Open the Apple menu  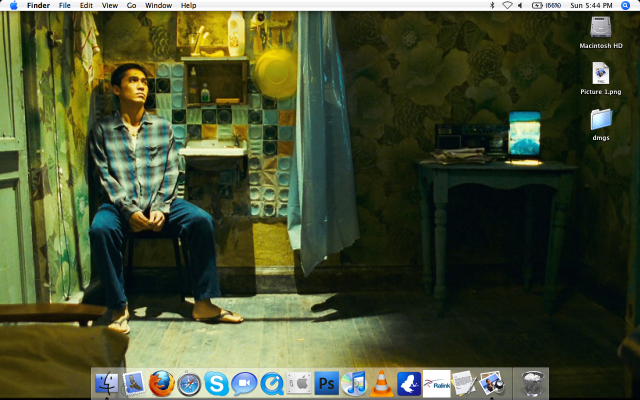click(13, 5)
